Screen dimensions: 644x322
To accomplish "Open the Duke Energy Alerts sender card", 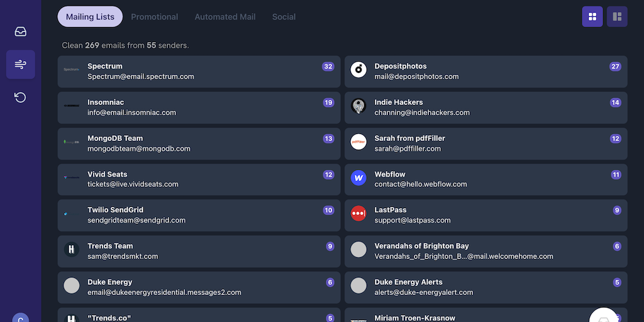I will coord(486,287).
